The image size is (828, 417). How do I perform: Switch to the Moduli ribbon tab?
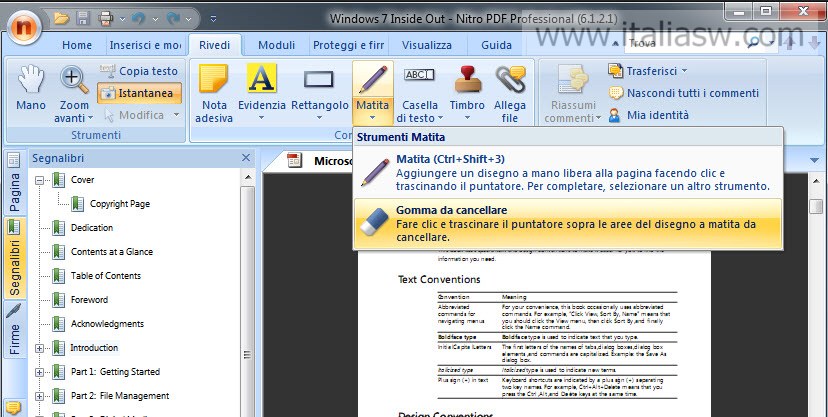click(276, 45)
